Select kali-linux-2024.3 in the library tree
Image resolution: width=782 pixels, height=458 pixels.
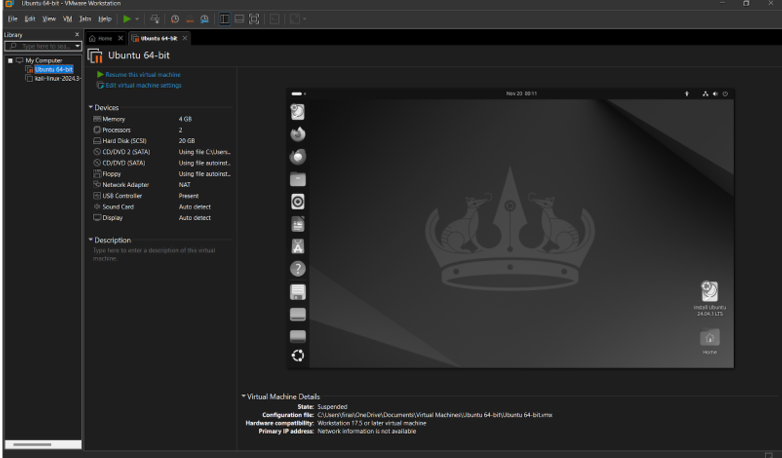(57, 78)
